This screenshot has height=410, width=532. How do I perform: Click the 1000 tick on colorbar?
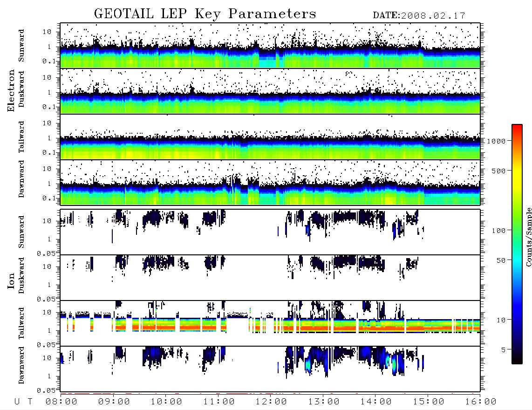tap(497, 141)
